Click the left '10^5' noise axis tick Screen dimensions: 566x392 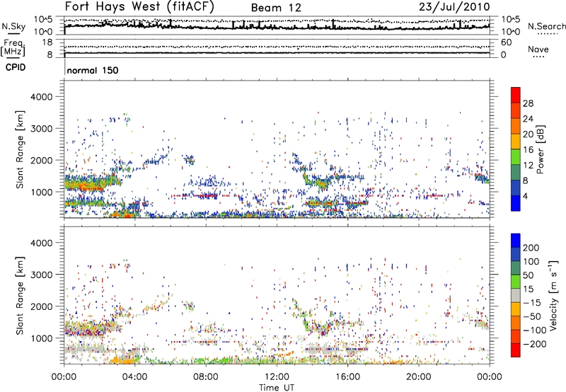(43, 19)
